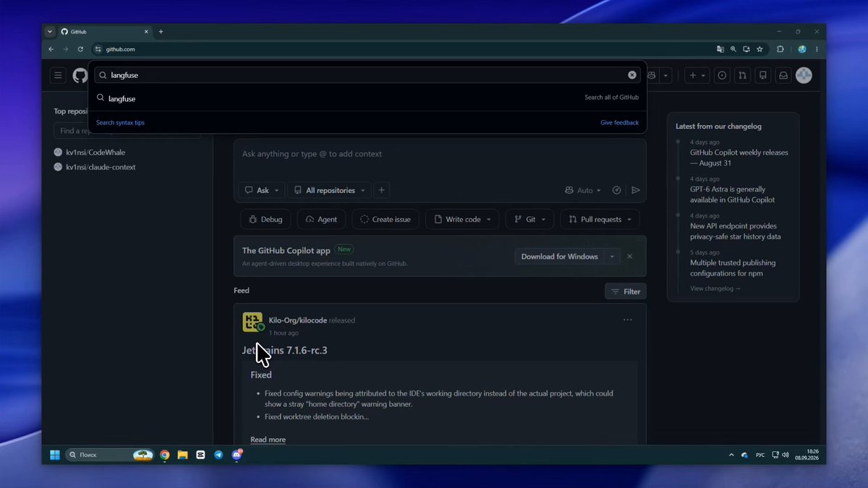Screen dimensions: 868x488
Task: Bookmark this page with the star
Action: 759,49
